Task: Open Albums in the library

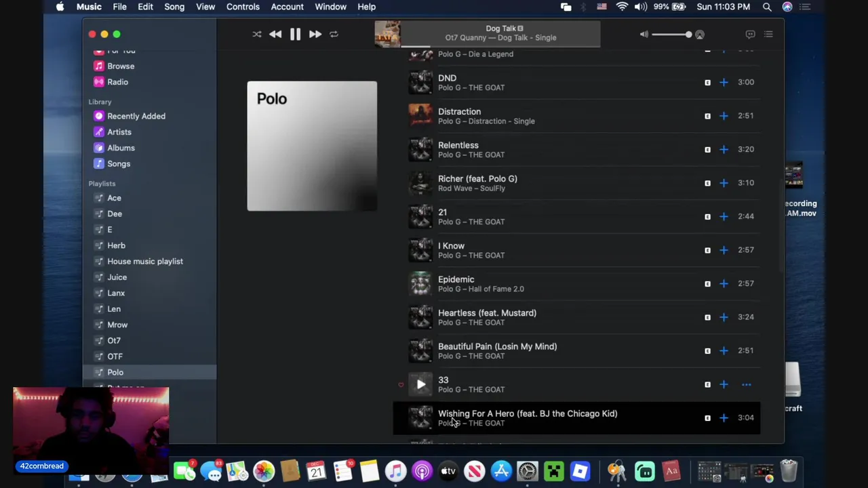Action: click(121, 148)
